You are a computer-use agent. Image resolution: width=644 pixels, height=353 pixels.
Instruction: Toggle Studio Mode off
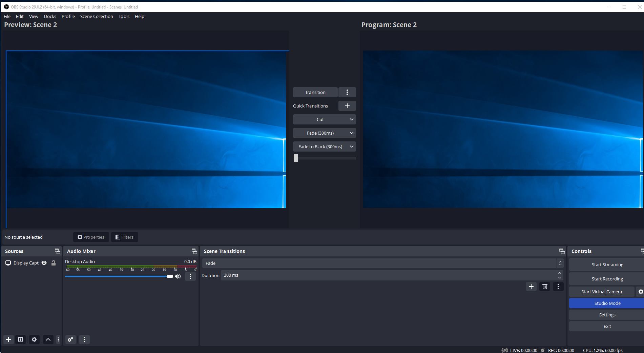[607, 303]
